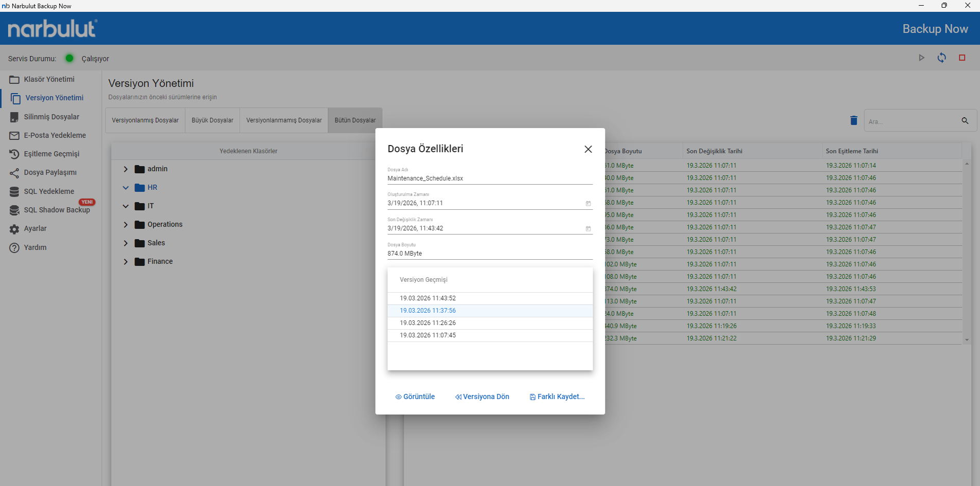Viewport: 980px width, 486px height.
Task: Expand the Finance folder
Action: [126, 262]
